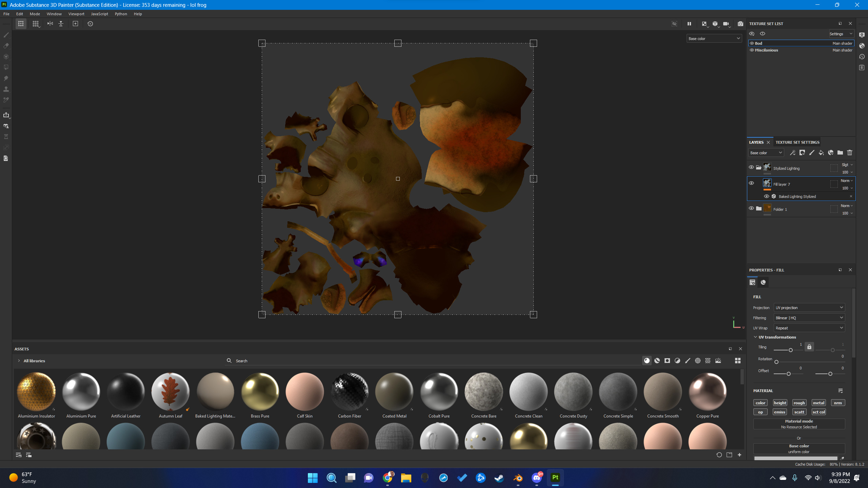868x488 pixels.
Task: Select the Paint brush tool
Action: [6, 35]
